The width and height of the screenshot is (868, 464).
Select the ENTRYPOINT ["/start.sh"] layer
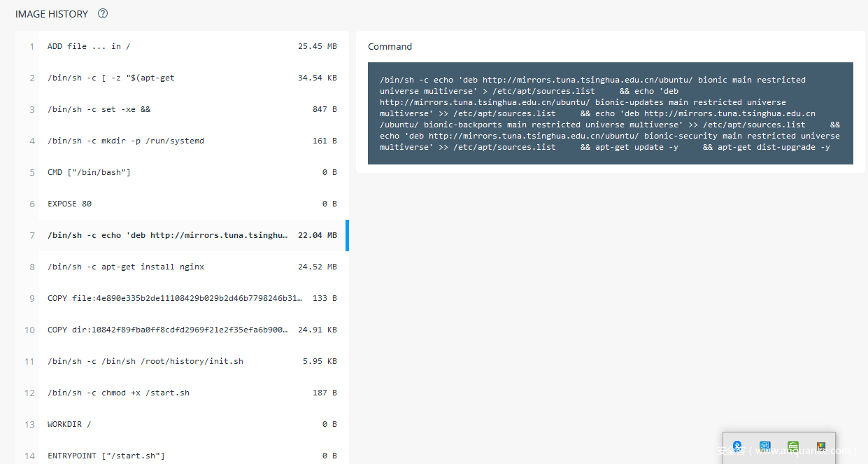tap(182, 455)
